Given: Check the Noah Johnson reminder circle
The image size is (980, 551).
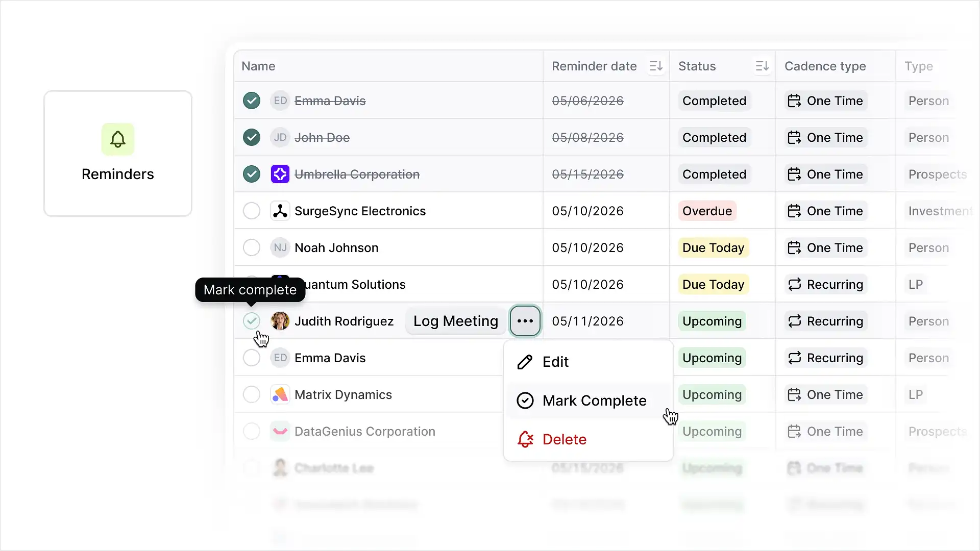Looking at the screenshot, I should [252, 247].
